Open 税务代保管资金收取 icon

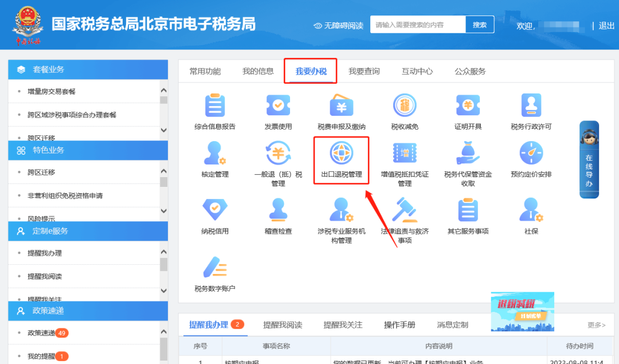click(468, 153)
